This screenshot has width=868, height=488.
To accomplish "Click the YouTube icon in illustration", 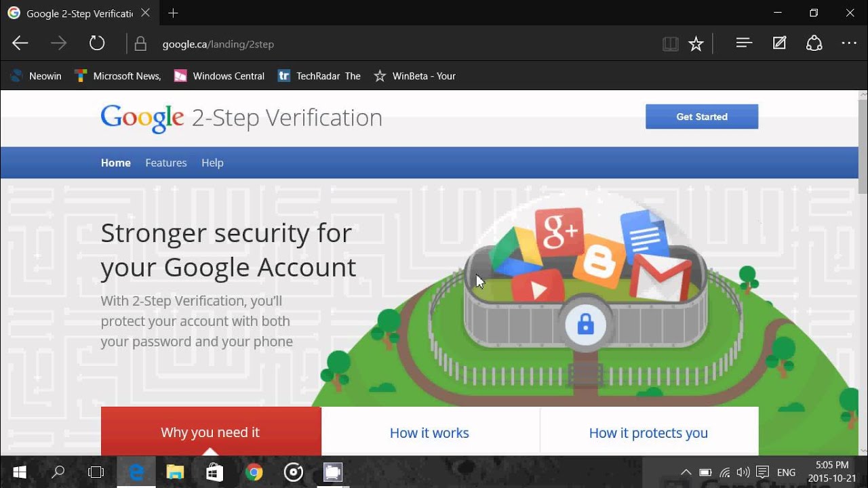I will [538, 287].
